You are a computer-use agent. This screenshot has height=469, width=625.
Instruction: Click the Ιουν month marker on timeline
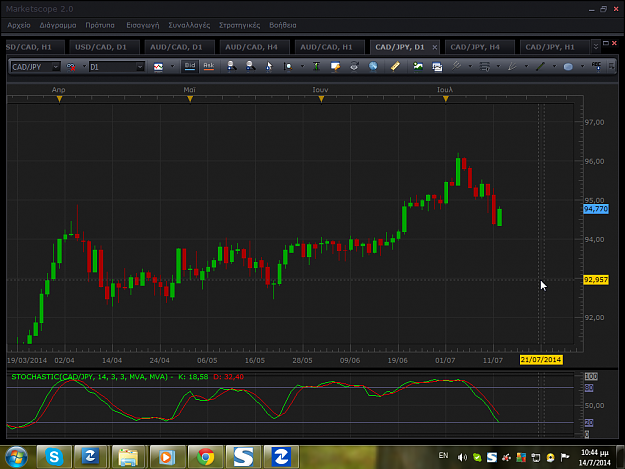pos(321,98)
